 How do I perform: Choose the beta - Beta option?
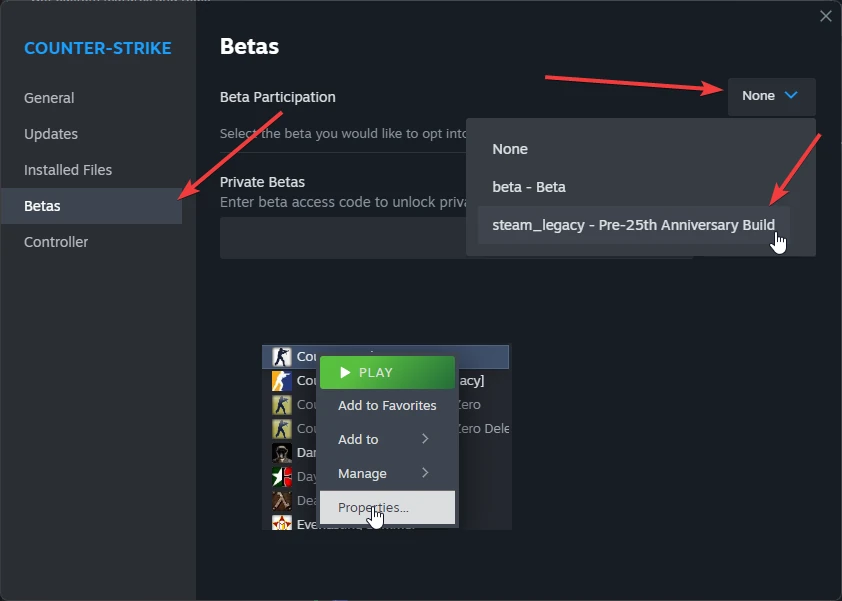[x=529, y=187]
